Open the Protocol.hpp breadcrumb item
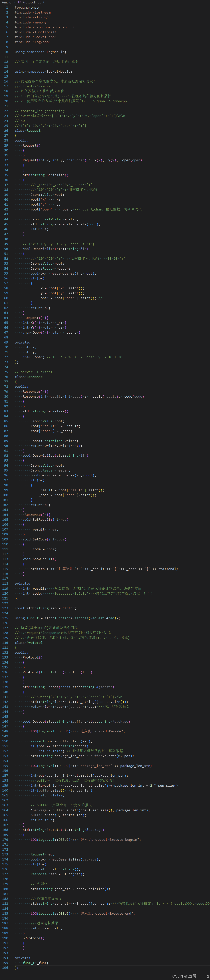The image size is (210, 980). tap(32, 2)
